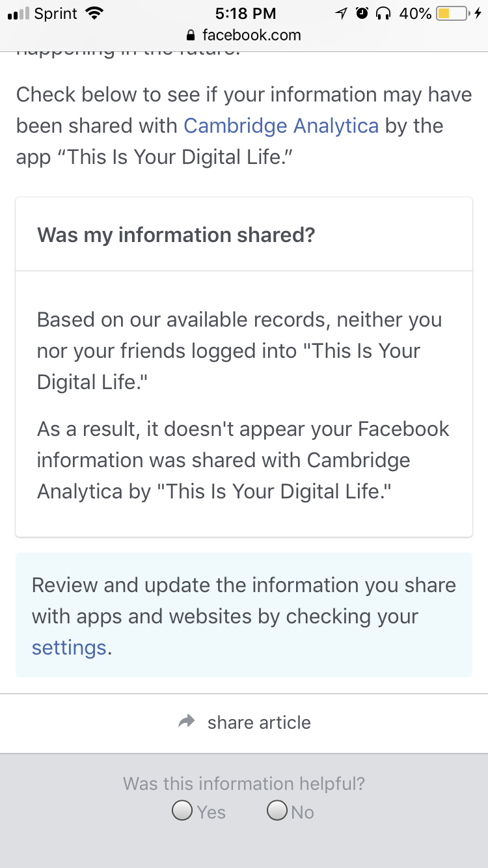
Task: Select the Yes radio button
Action: [x=182, y=811]
